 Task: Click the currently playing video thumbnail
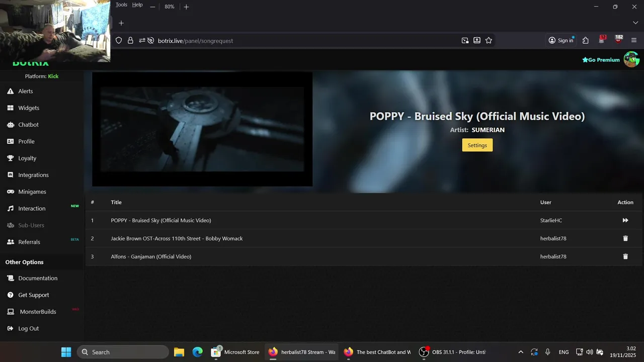[x=202, y=129]
